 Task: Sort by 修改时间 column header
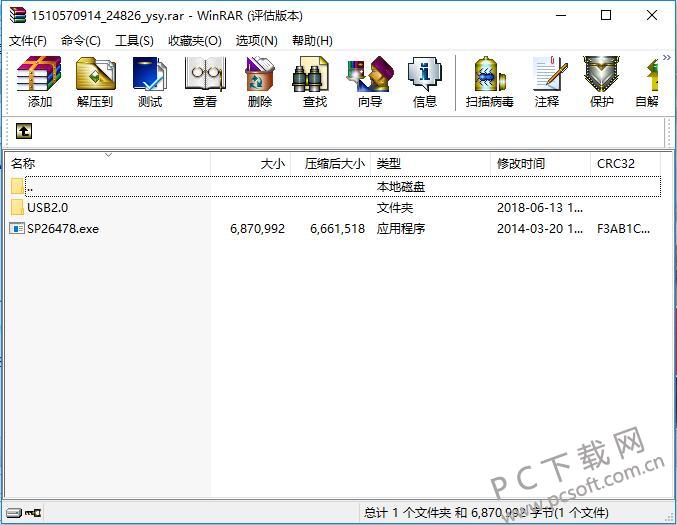click(x=541, y=164)
